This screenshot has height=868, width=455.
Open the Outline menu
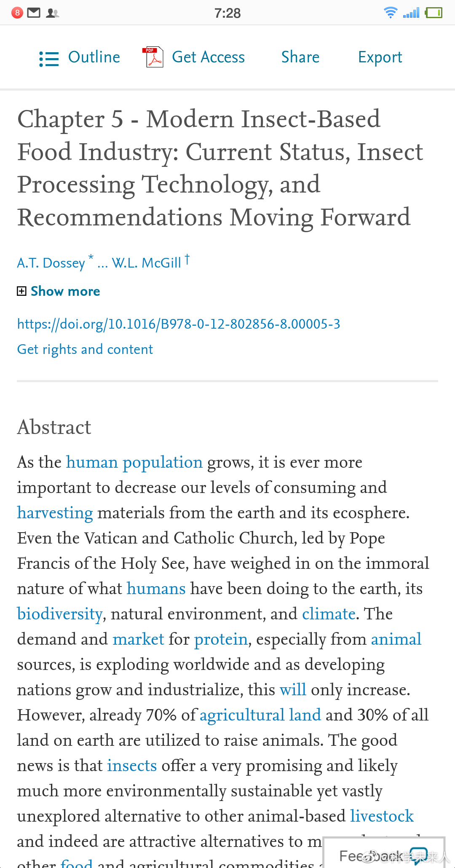click(94, 57)
